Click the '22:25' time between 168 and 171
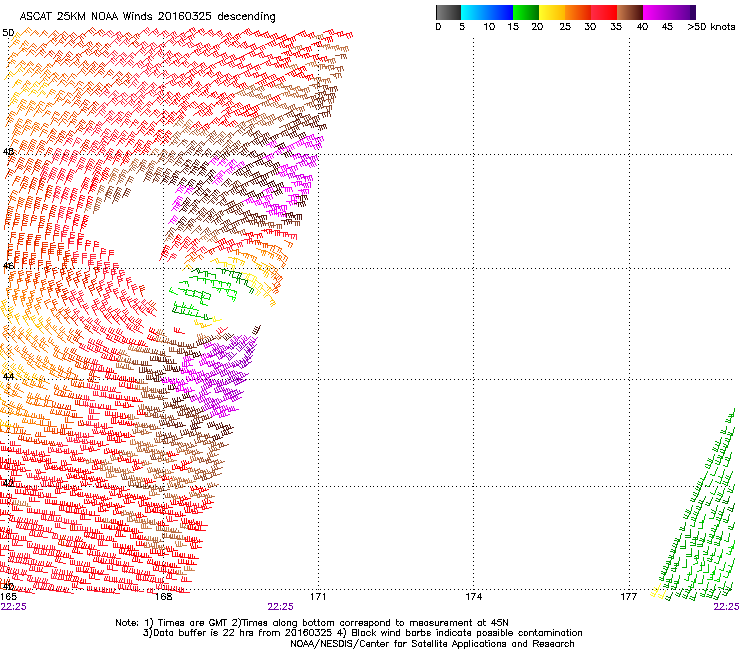 pos(280,607)
